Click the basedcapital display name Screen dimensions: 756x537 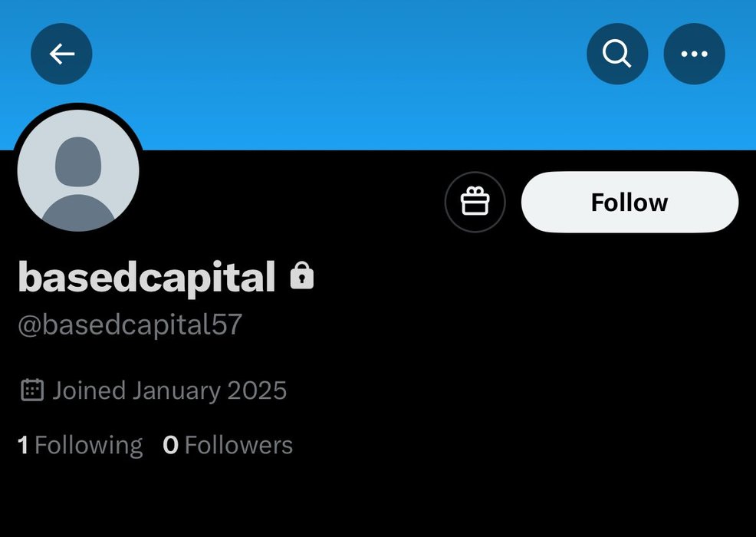tap(146, 277)
